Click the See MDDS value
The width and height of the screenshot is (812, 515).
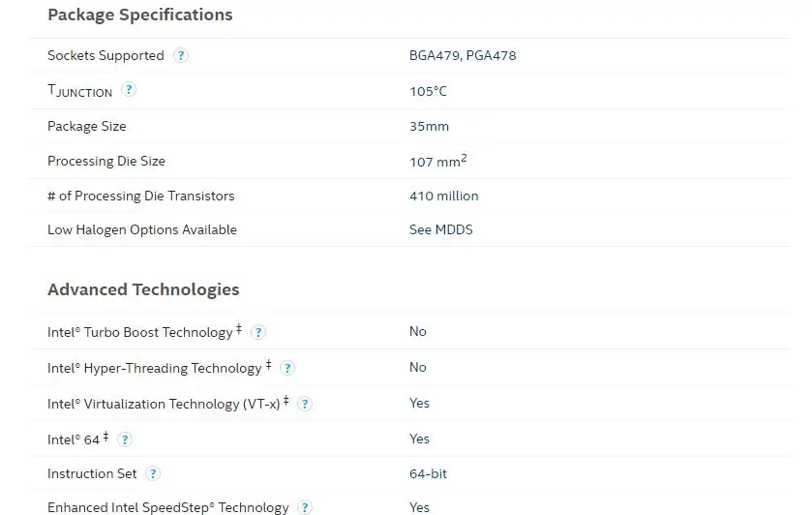440,230
